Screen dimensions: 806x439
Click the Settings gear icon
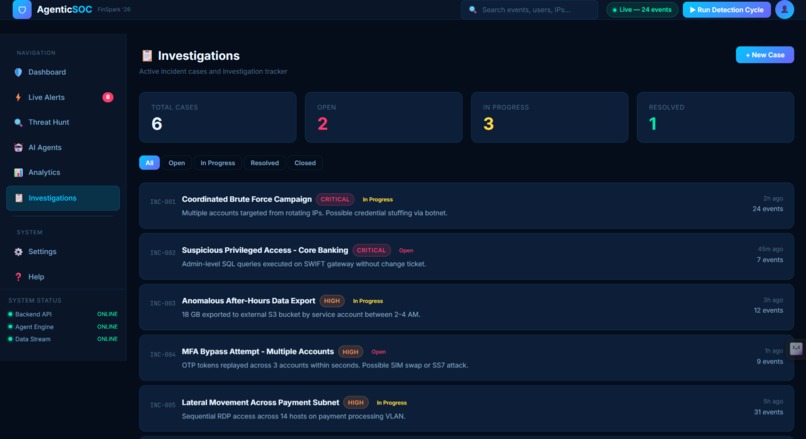click(19, 252)
